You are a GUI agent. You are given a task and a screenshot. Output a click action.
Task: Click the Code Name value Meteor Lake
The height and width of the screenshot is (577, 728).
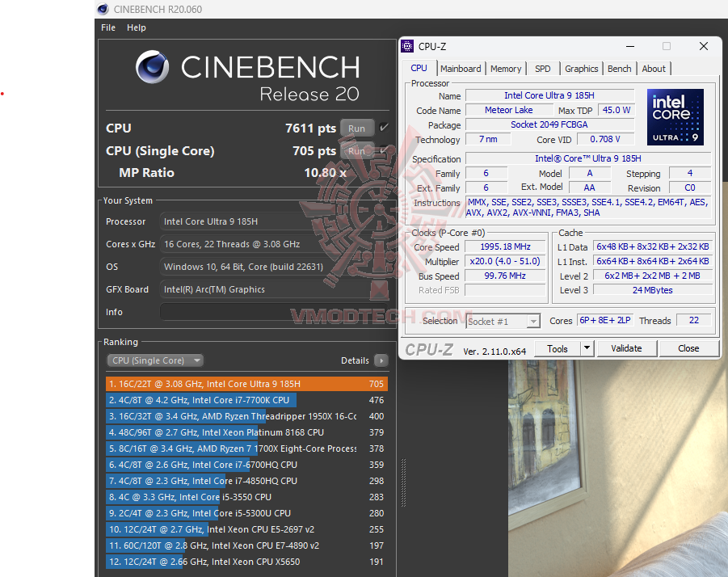click(x=509, y=110)
